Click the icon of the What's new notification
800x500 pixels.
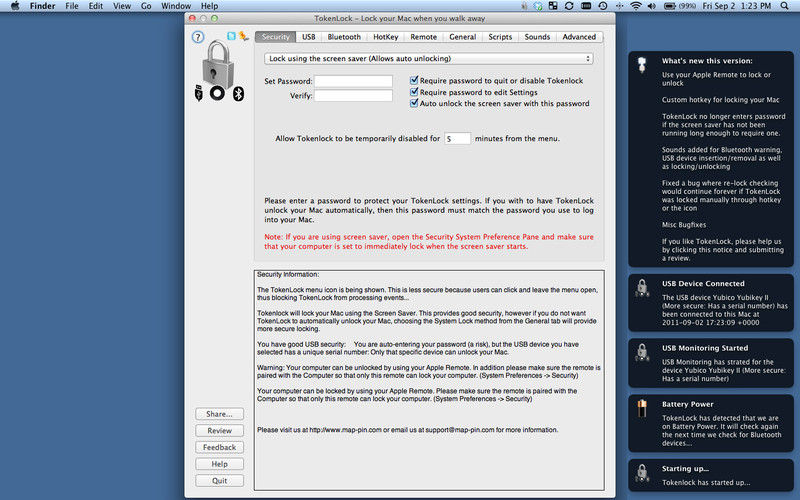coord(642,64)
